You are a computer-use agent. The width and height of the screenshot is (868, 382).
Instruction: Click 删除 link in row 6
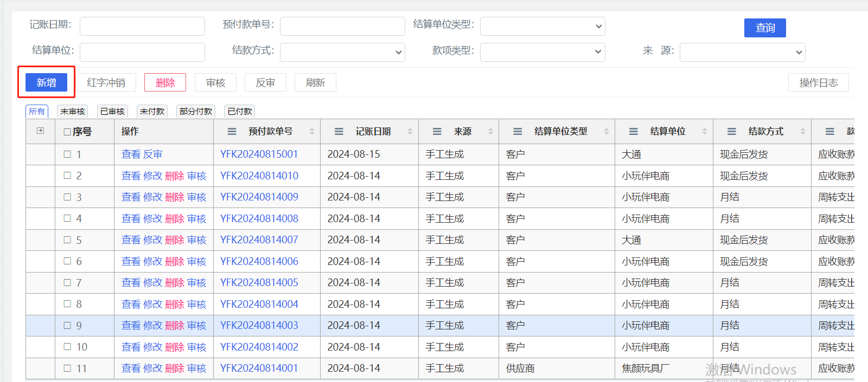175,261
